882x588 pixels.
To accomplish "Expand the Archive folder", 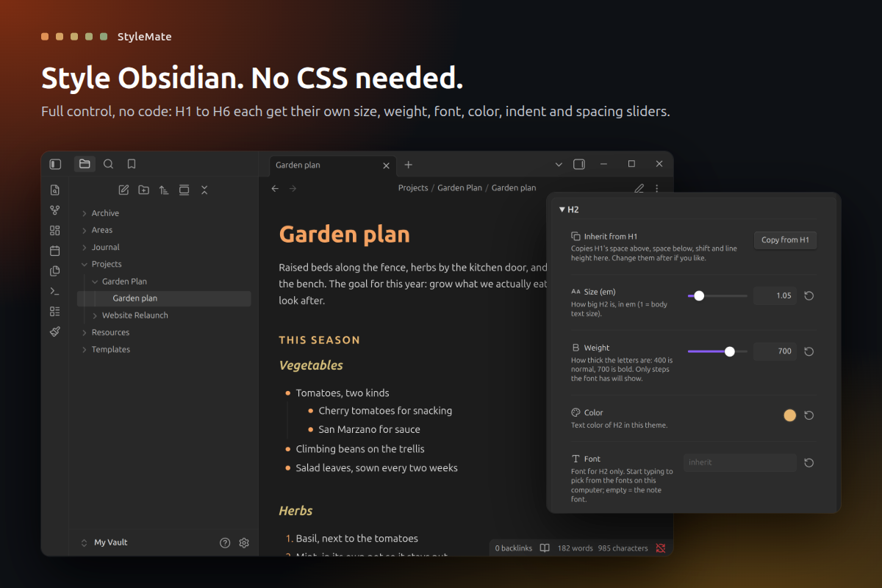I will [x=85, y=213].
